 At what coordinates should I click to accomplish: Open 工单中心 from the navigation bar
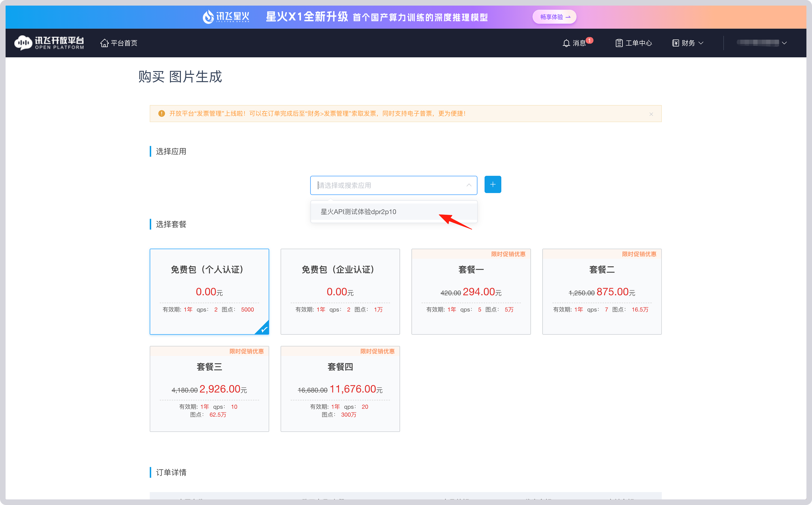pos(639,43)
